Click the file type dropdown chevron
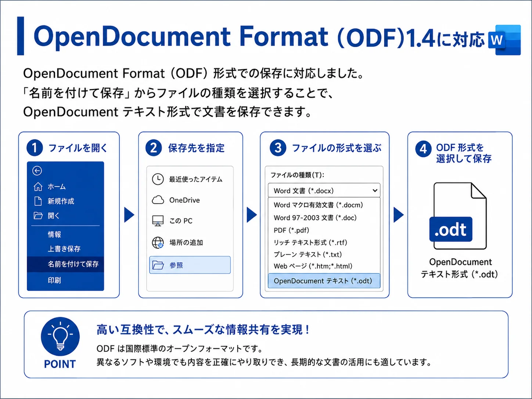Viewport: 532px width, 399px height. [375, 190]
